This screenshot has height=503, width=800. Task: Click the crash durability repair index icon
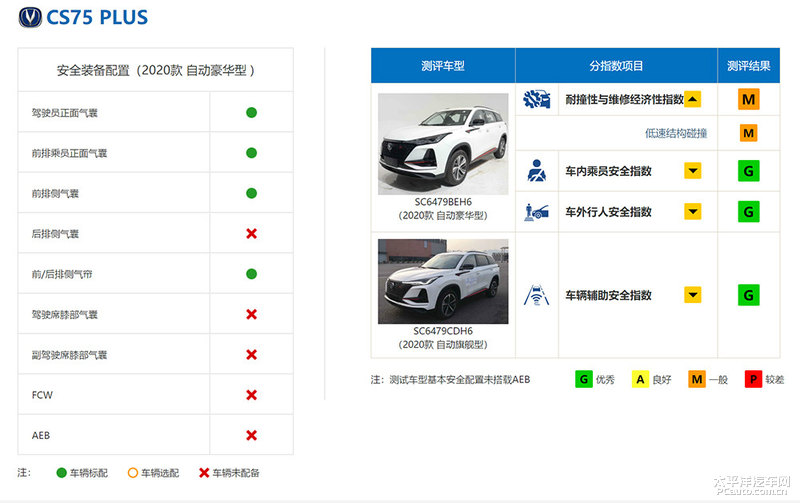(537, 99)
